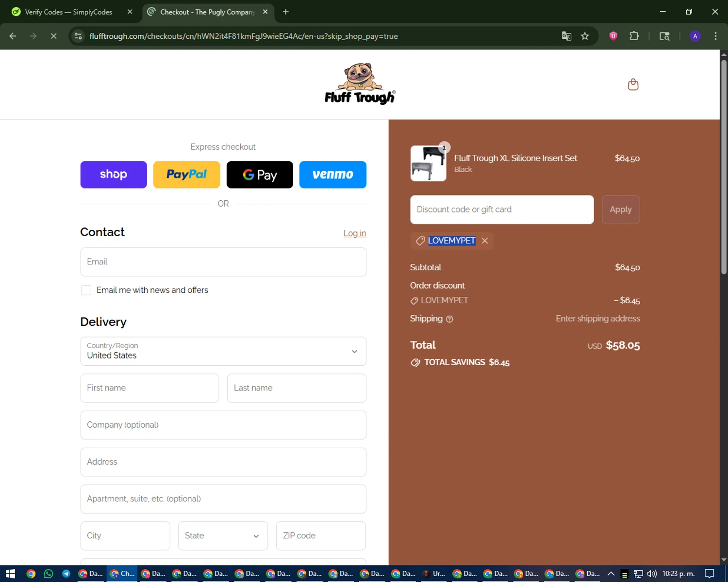Click the network icon in system tray

(x=638, y=574)
